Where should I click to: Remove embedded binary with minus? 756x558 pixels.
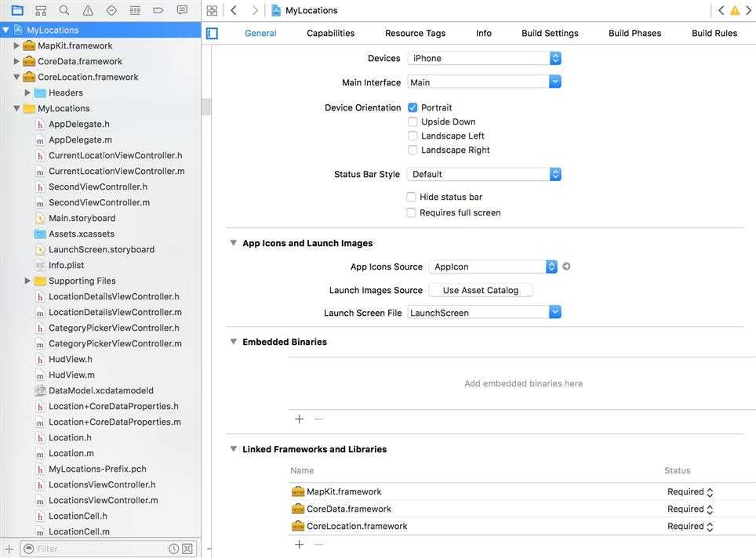(318, 419)
